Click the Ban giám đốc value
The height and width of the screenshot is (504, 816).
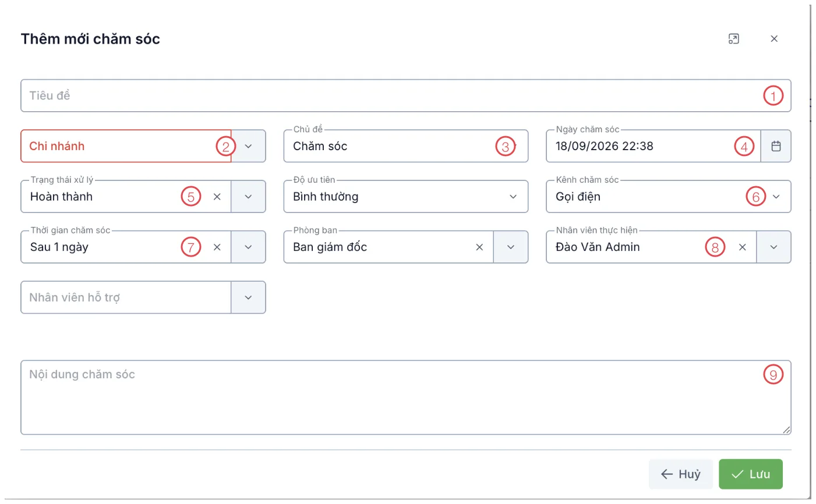pos(330,247)
